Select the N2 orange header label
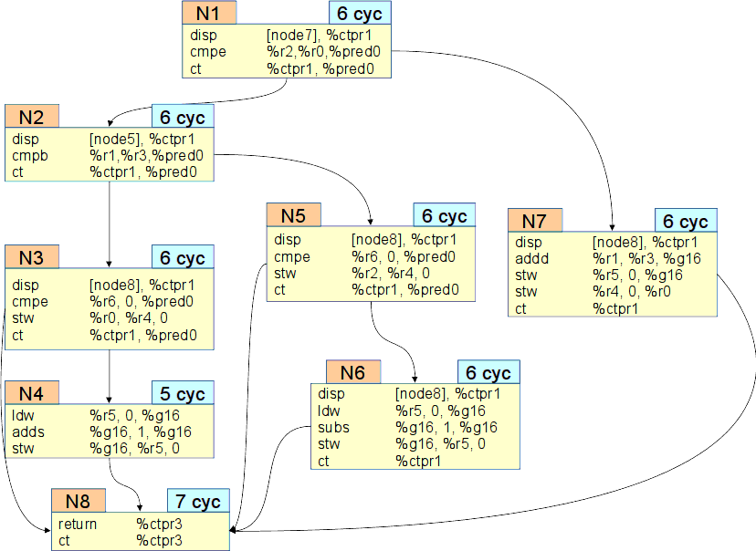This screenshot has width=756, height=551. coord(32,117)
